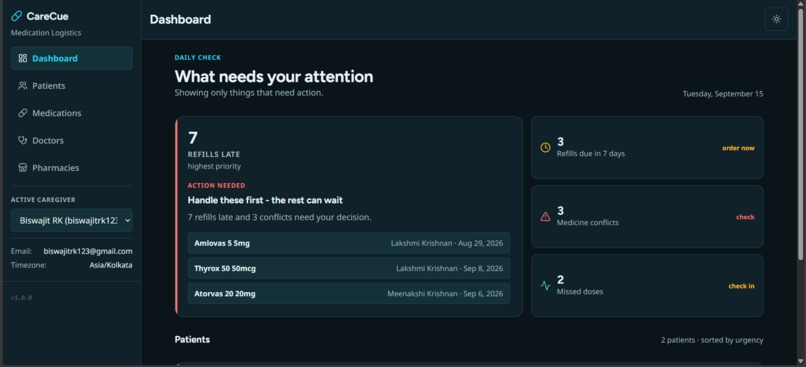Click the 'What needs your attention' heading
This screenshot has width=806, height=367.
(274, 77)
